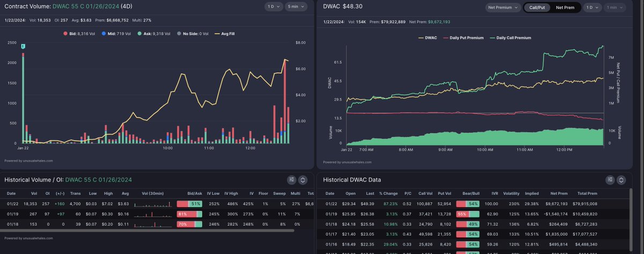644x254 pixels.
Task: Sort Historical Volume table by Sweep column
Action: tap(279, 193)
